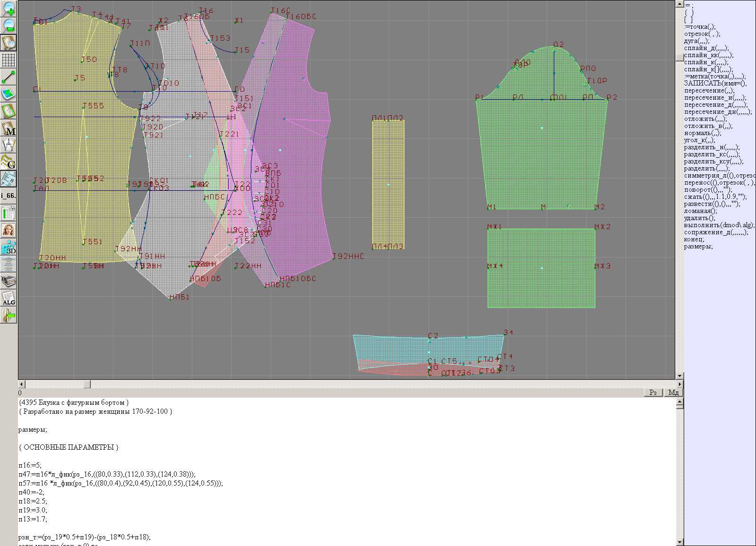Select 'ЗАПИСАТЬ(имя=()' in the command list
756x546 pixels.
(715, 84)
